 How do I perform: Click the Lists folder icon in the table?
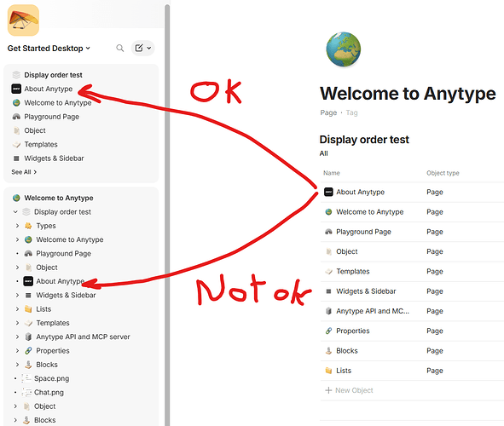point(328,371)
